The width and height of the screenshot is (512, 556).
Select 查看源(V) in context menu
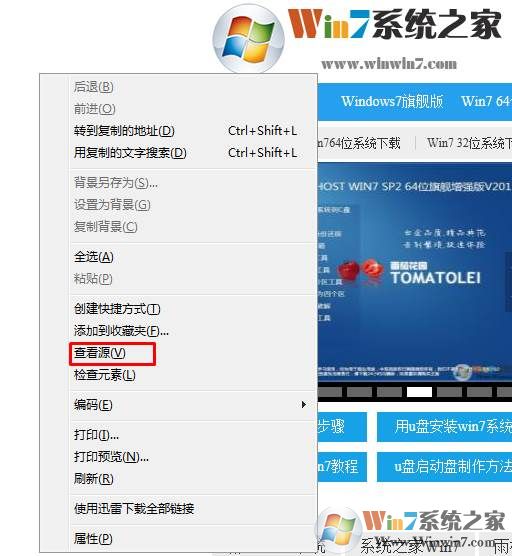pos(100,353)
